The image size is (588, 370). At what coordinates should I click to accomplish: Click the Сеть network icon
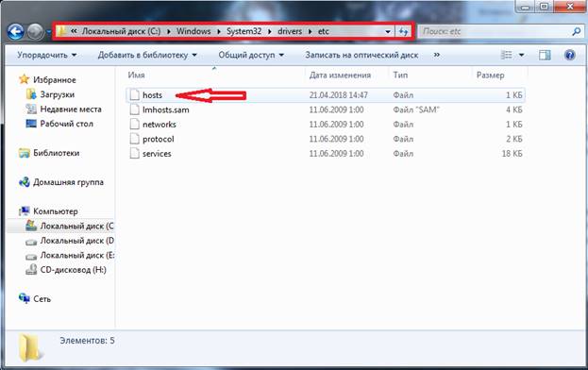click(25, 298)
